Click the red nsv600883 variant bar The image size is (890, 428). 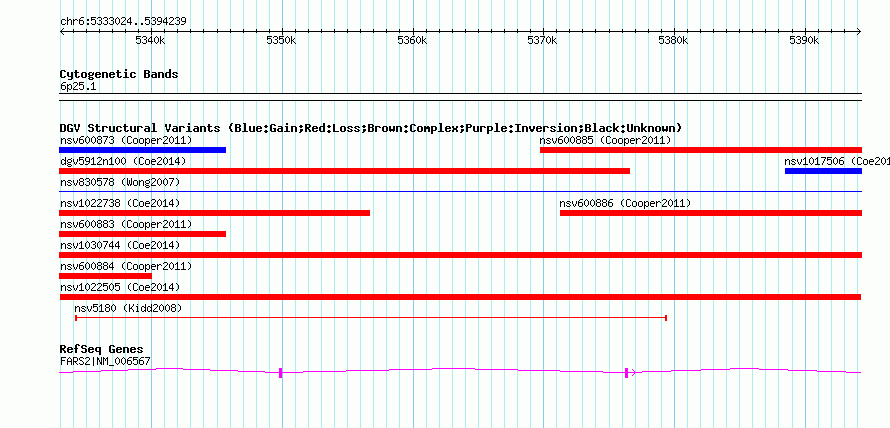pos(142,234)
